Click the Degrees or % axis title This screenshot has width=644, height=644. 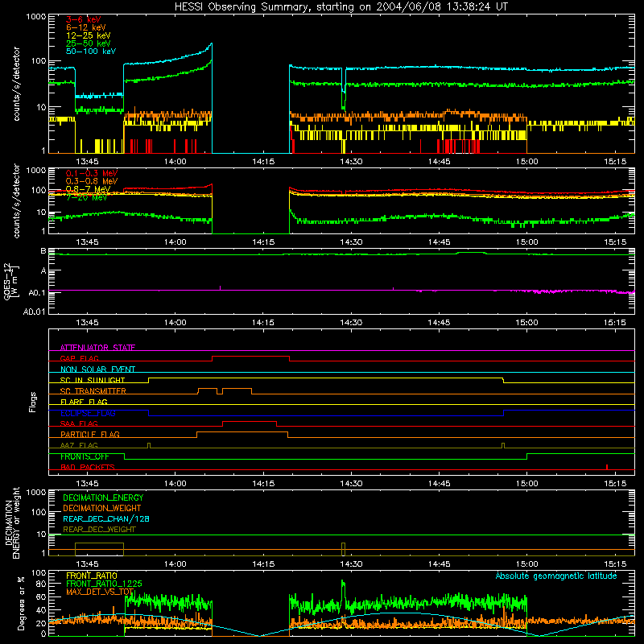(x=21, y=603)
